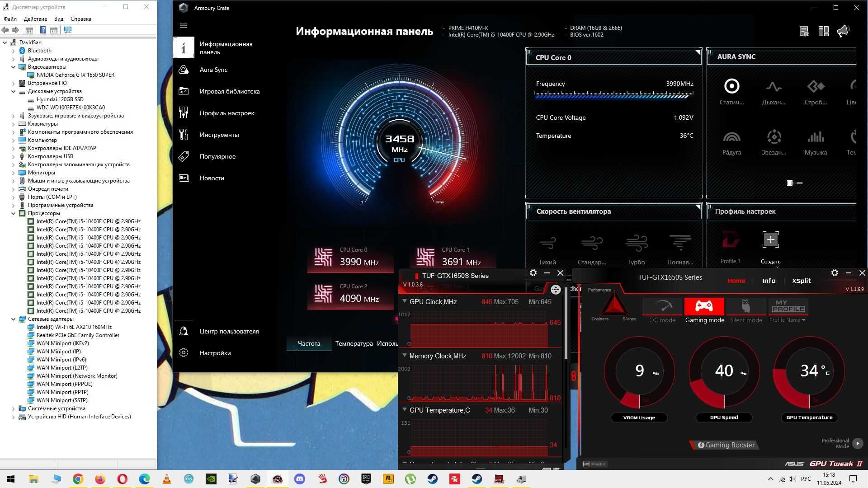Click the Monitor button in GPU Tweak
This screenshot has width=868, height=488.
pos(594,464)
